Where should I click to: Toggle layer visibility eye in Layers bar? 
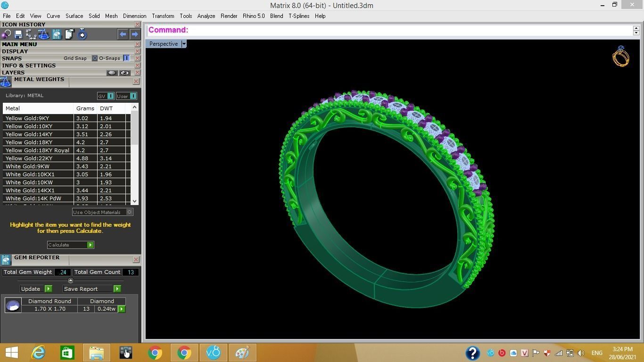(x=124, y=73)
